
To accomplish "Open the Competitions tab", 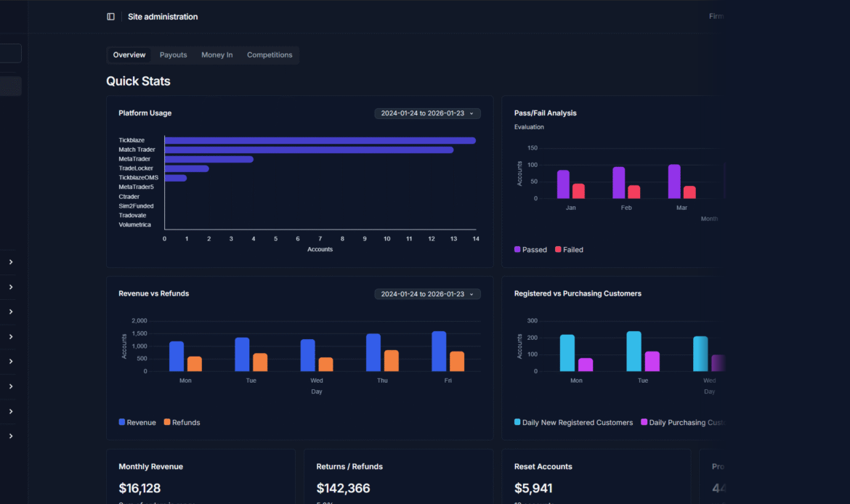I will coord(270,54).
